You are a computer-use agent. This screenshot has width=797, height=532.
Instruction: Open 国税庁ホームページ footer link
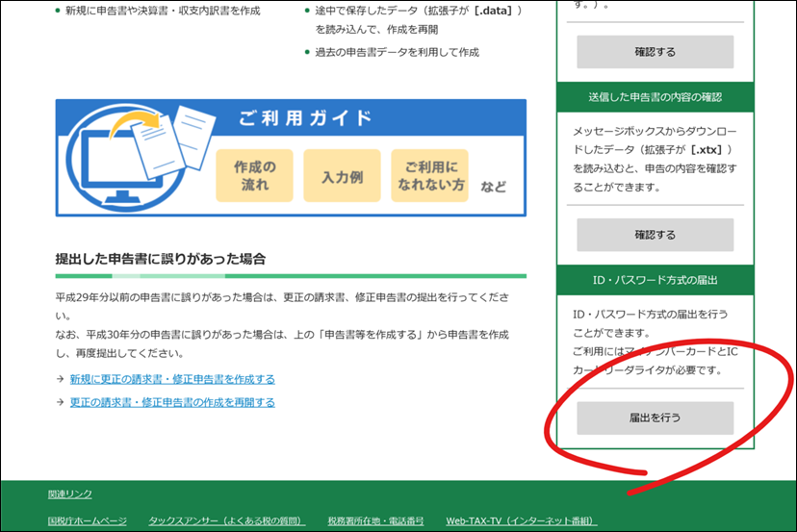click(x=88, y=520)
